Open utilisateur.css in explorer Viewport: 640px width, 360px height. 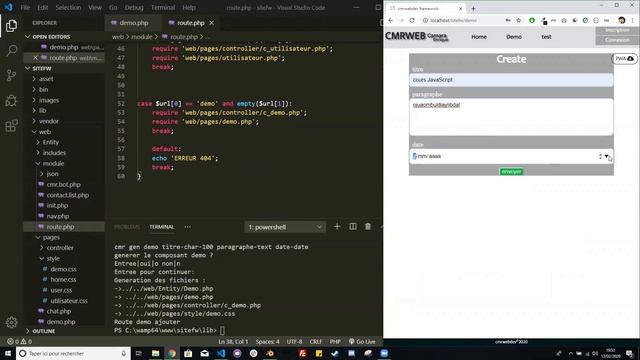tap(69, 301)
